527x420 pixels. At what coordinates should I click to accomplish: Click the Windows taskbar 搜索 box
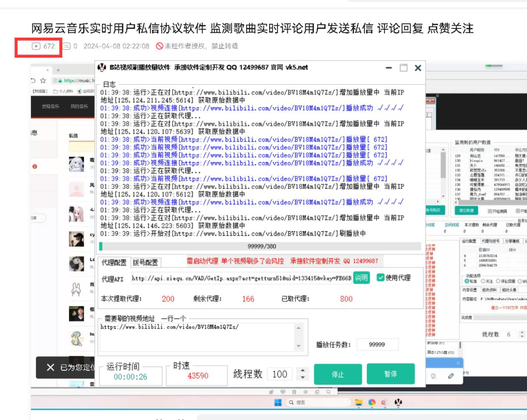pyautogui.click(x=318, y=402)
